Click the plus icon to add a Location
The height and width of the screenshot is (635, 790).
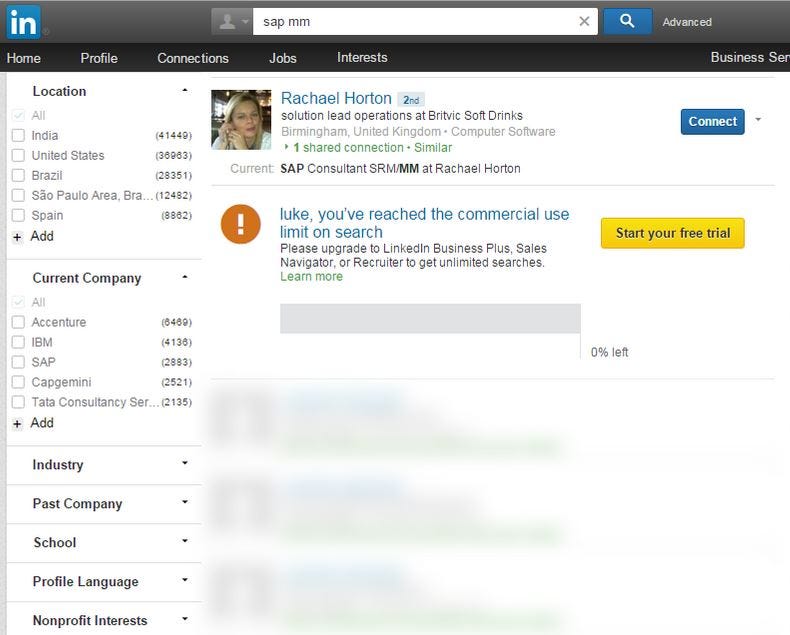[18, 237]
